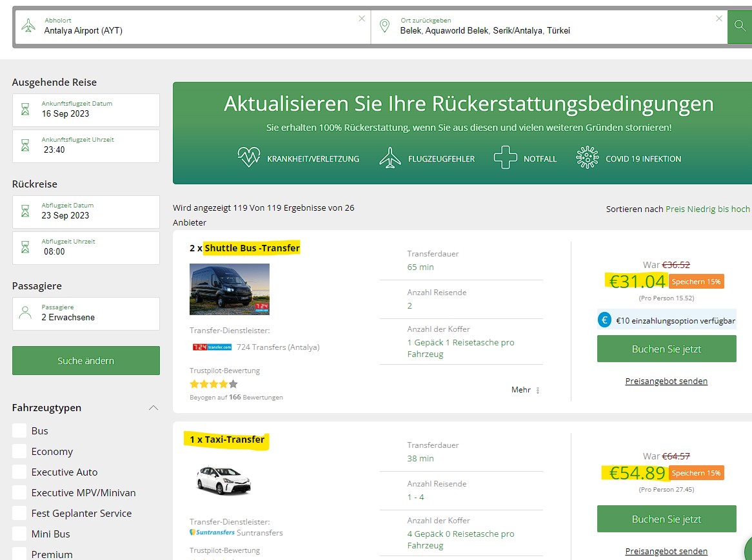Image resolution: width=752 pixels, height=560 pixels.
Task: Click the airplane icon in Abholort field
Action: pos(28,26)
